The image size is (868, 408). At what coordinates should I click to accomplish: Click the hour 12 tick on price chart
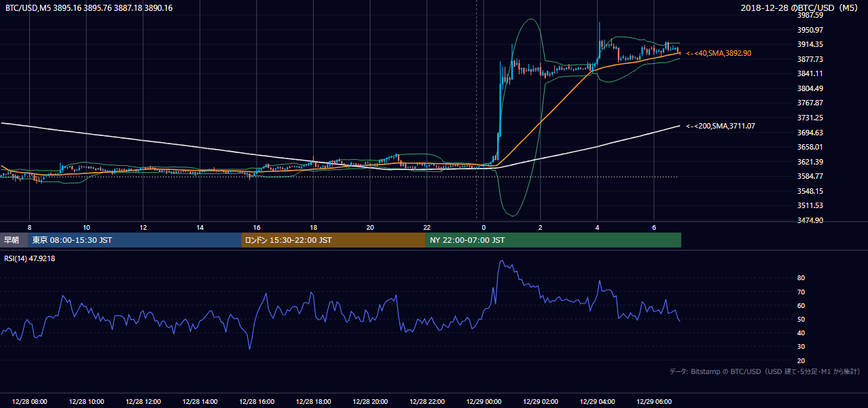[x=143, y=227]
